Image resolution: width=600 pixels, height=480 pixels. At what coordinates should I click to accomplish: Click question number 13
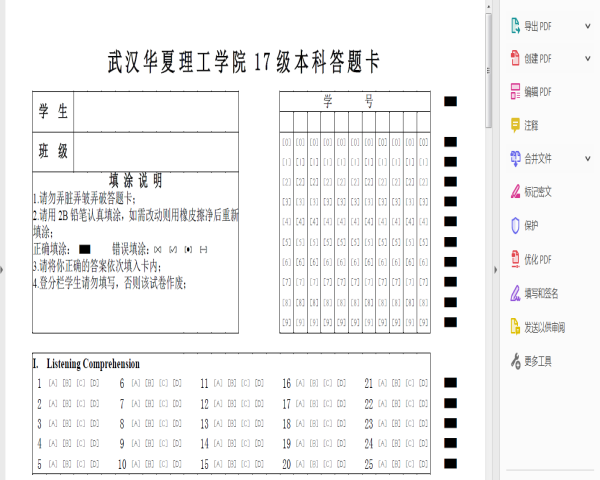pos(204,423)
